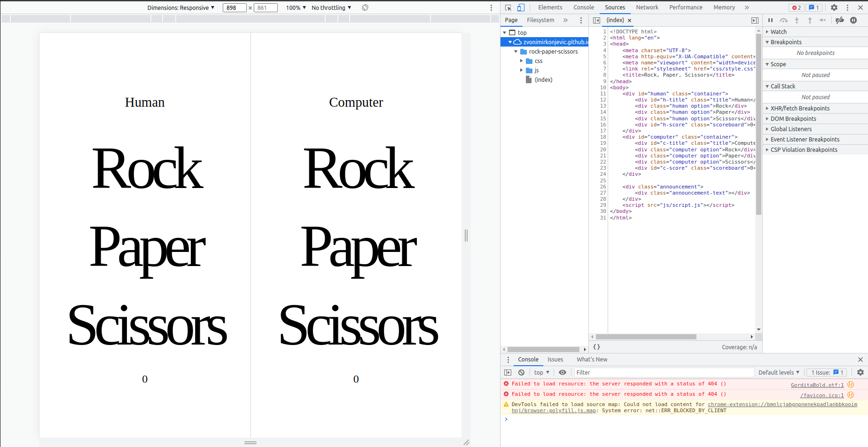Viewport: 868px width, 447px height.
Task: Choose the Human Scissors option
Action: (x=148, y=325)
